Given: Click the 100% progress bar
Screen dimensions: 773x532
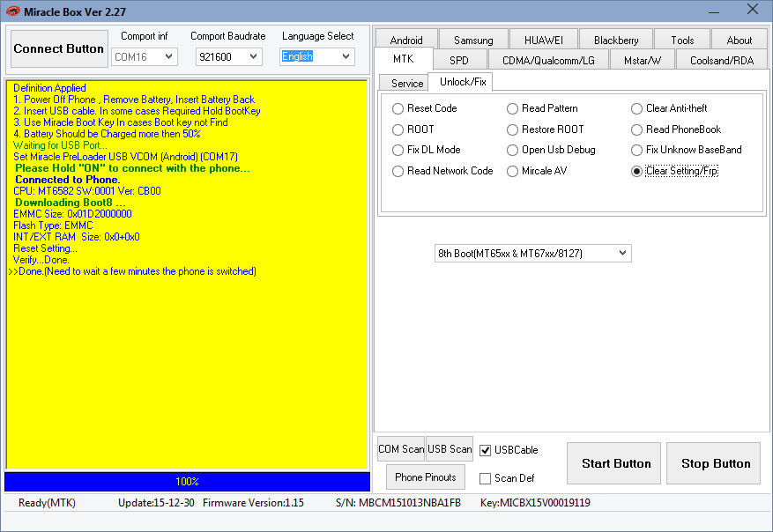Looking at the screenshot, I should click(188, 482).
